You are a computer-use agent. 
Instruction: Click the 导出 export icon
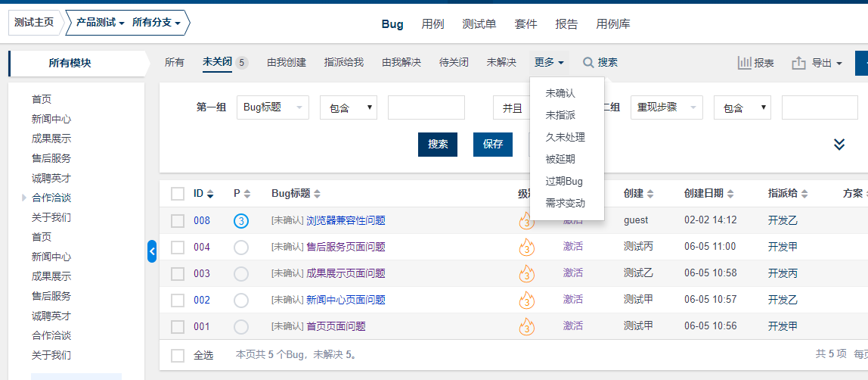[798, 64]
